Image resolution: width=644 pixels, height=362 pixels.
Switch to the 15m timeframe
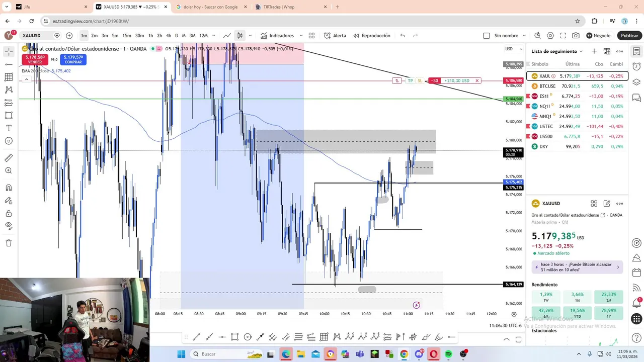coord(127,36)
